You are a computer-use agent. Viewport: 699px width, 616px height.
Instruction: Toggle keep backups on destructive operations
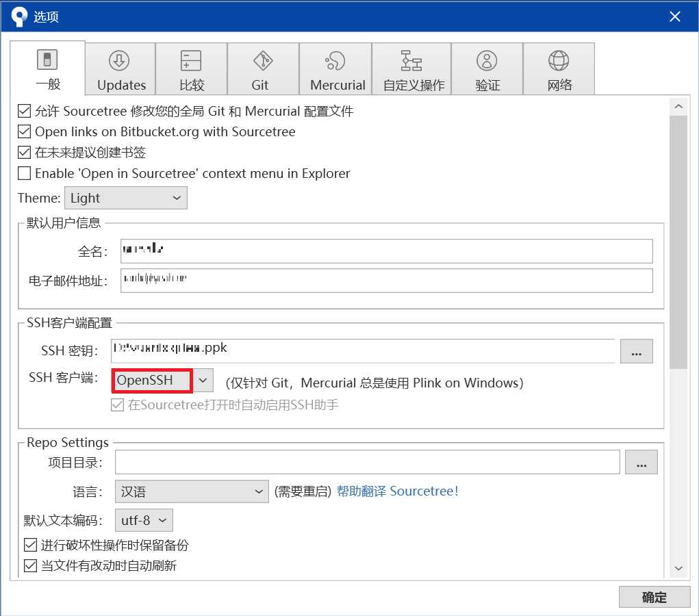30,545
